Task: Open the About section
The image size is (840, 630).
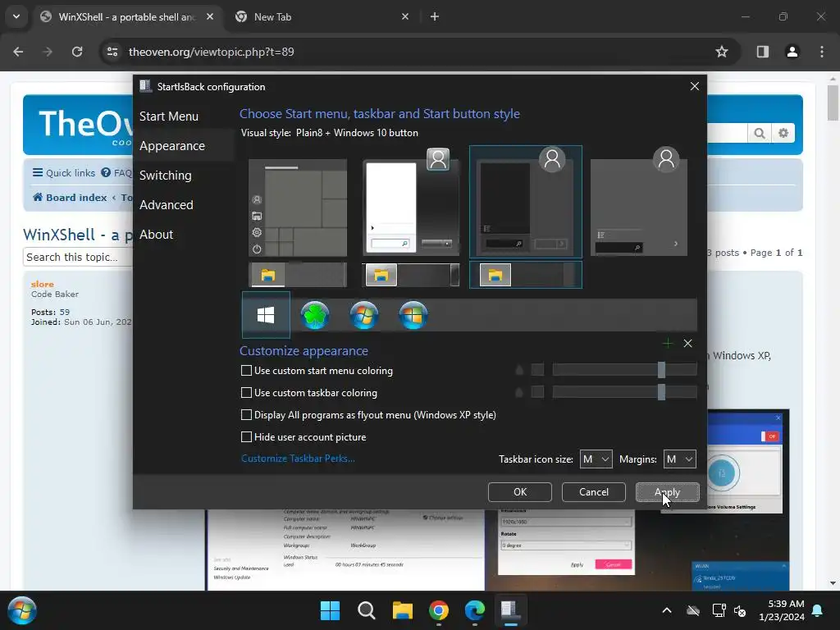Action: [156, 234]
